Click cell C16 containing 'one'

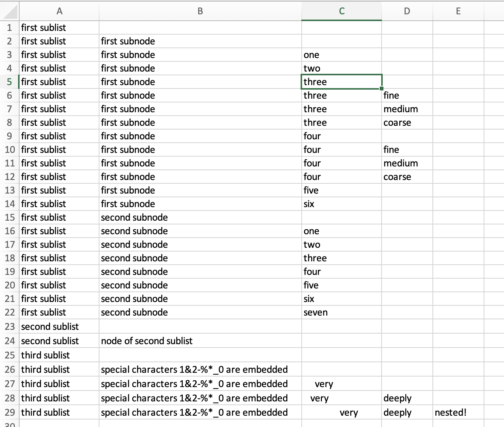(x=342, y=231)
